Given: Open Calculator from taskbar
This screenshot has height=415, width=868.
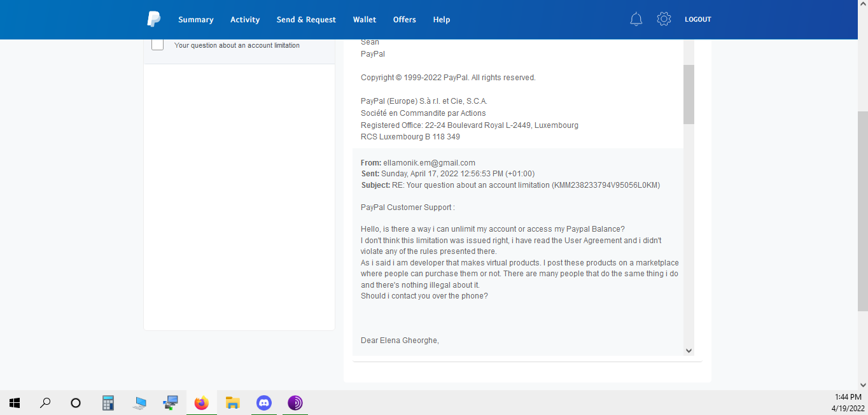Looking at the screenshot, I should pos(108,402).
